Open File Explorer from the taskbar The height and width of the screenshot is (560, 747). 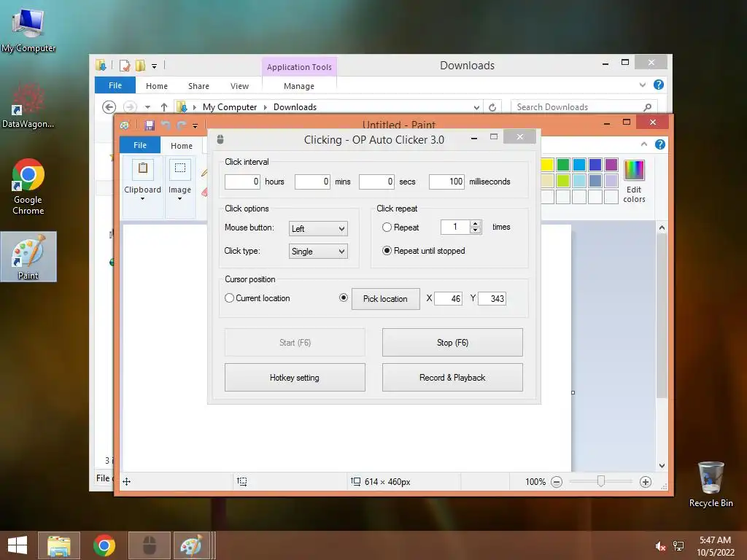click(58, 545)
